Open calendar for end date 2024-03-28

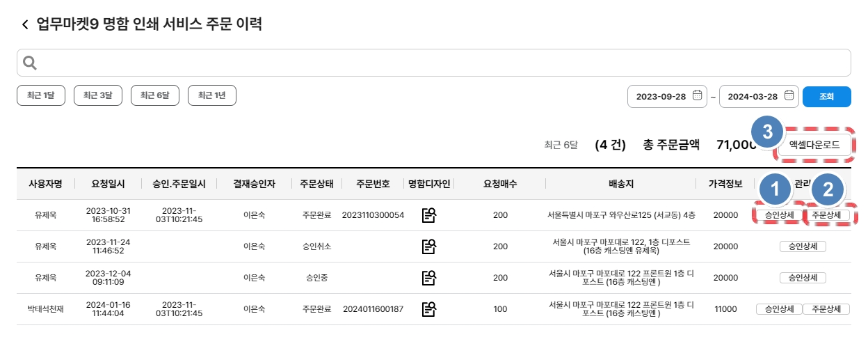789,96
